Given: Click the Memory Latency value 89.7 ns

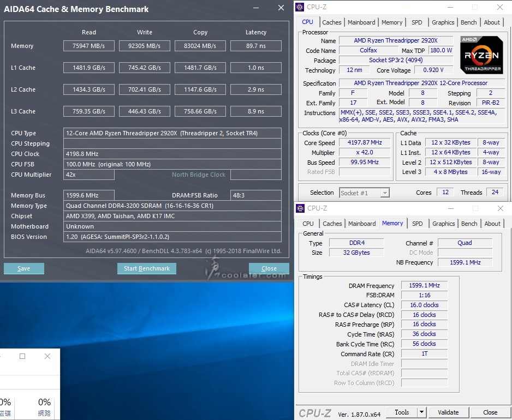Looking at the screenshot, I should pos(255,46).
